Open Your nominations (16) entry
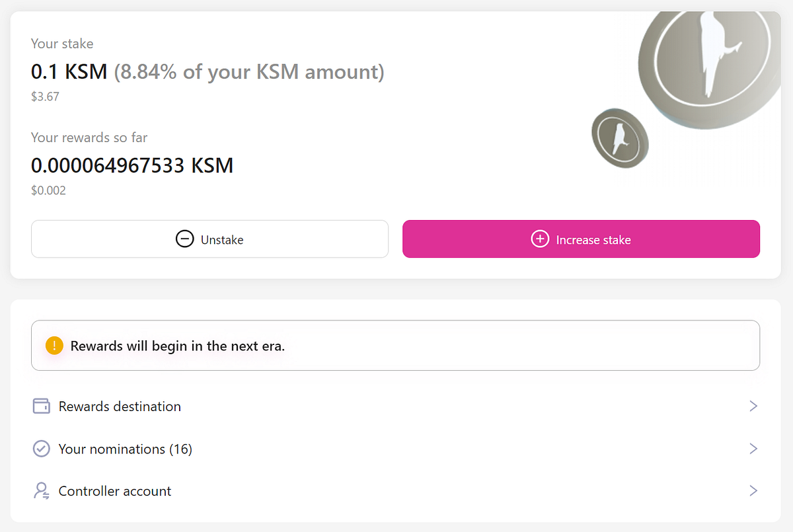The width and height of the screenshot is (793, 532). [125, 449]
